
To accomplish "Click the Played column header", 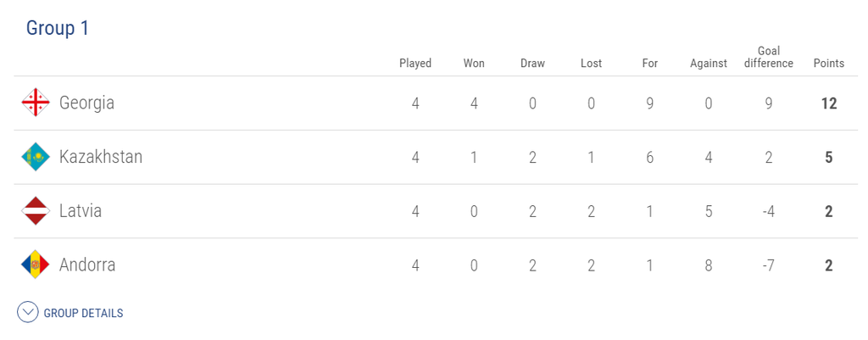I will [x=415, y=63].
